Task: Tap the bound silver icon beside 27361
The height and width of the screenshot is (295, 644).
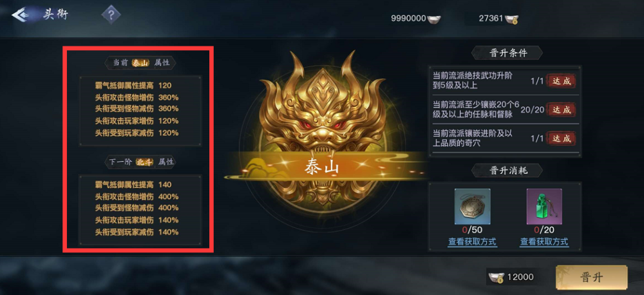Action: 511,19
